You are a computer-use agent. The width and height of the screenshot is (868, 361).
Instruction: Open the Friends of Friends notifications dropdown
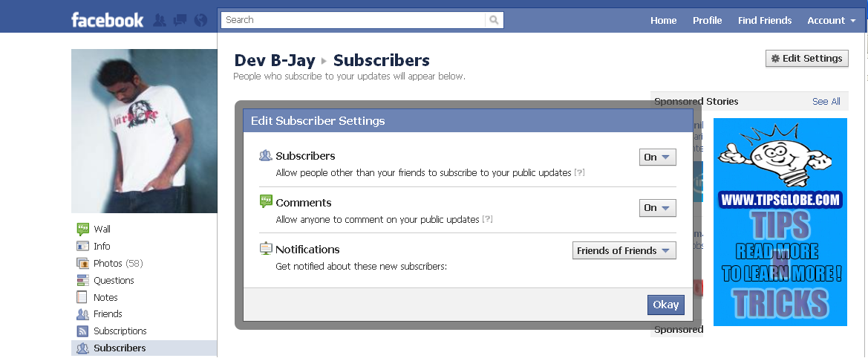624,250
